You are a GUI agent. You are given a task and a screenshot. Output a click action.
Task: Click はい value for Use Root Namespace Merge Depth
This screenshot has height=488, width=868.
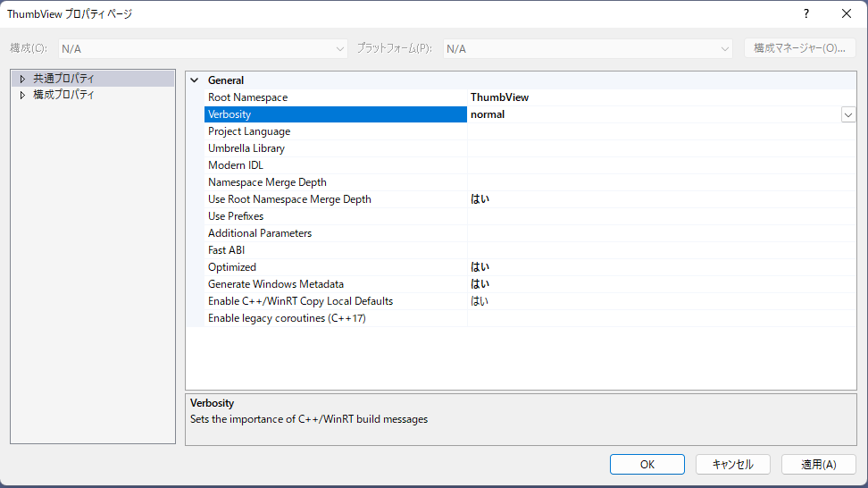[480, 199]
